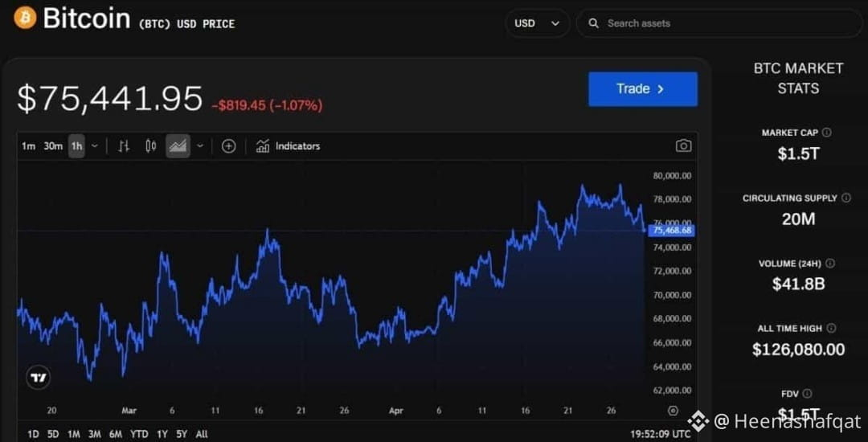The image size is (868, 442).
Task: Select the area chart style icon
Action: [x=178, y=146]
